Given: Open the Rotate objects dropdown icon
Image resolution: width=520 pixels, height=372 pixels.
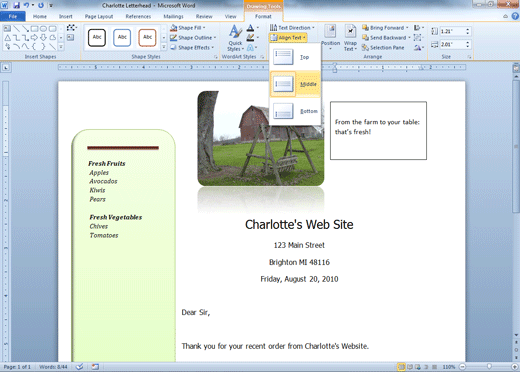Looking at the screenshot, I should pos(419,48).
